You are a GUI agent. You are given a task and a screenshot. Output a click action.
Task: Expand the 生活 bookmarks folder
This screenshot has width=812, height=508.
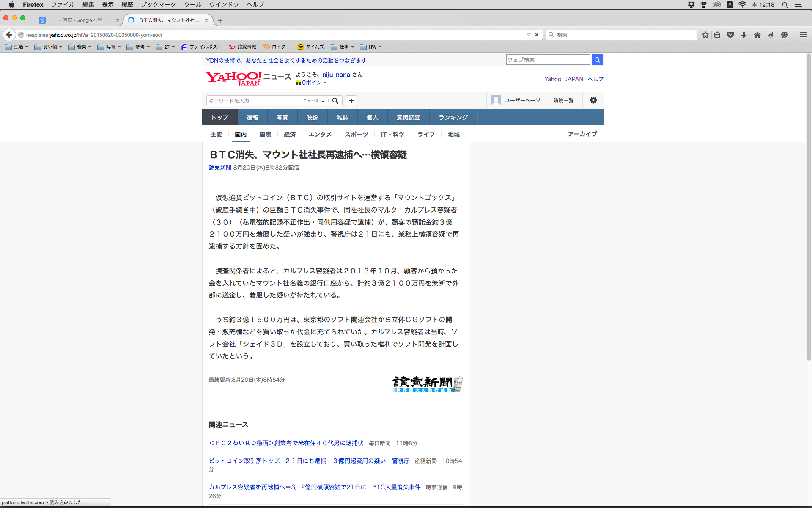(17, 47)
